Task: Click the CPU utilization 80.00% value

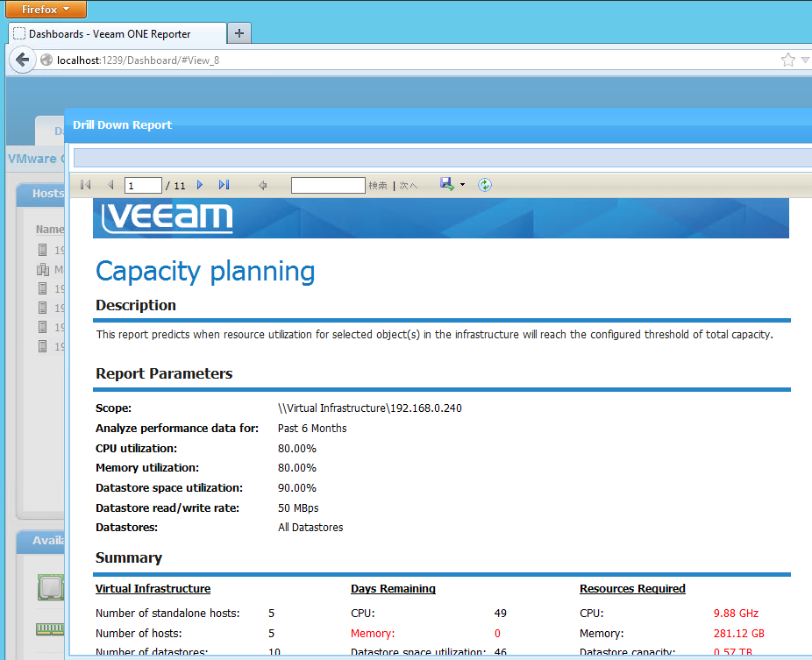Action: point(296,449)
